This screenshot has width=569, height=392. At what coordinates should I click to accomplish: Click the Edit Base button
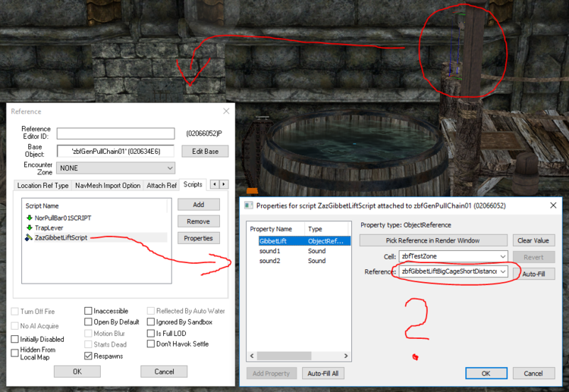[205, 151]
